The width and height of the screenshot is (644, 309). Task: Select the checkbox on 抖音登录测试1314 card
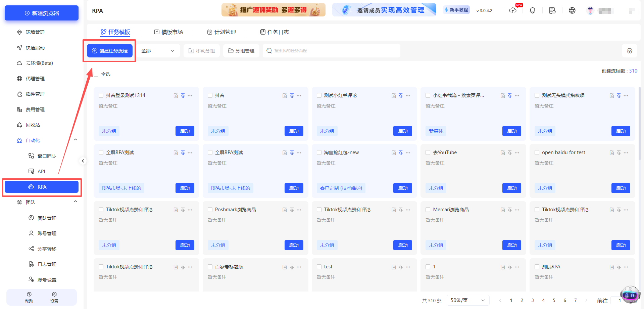click(x=101, y=95)
